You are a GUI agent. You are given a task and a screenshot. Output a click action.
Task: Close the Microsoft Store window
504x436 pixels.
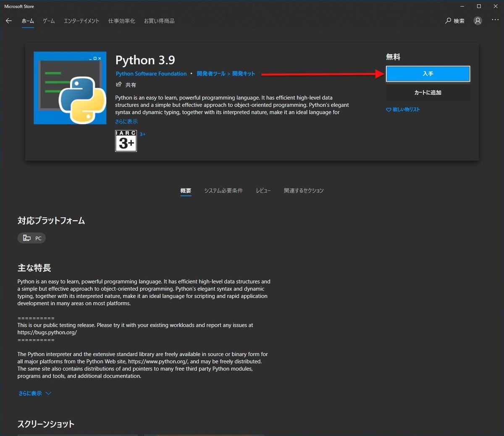(495, 6)
